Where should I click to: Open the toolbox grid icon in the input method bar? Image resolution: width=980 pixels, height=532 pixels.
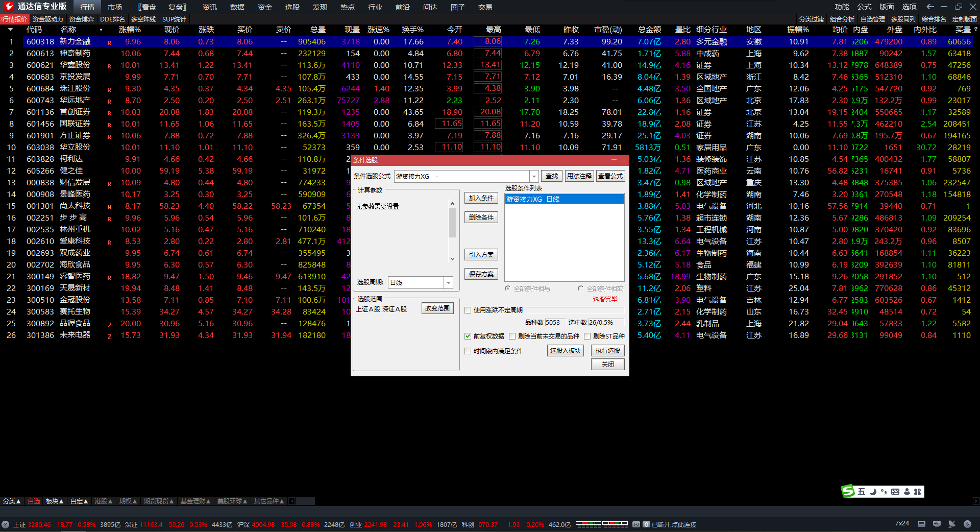pyautogui.click(x=918, y=492)
